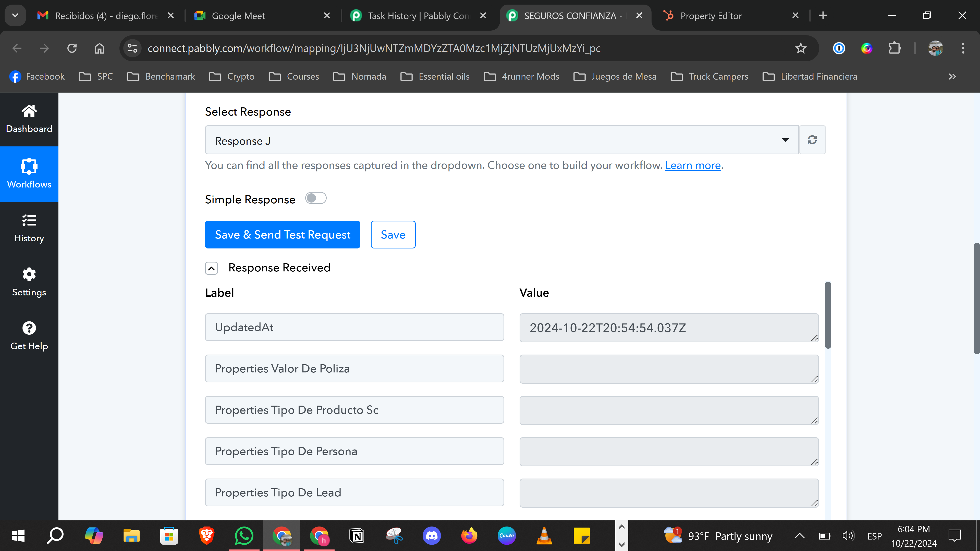The width and height of the screenshot is (980, 551).
Task: Open the colorful circle extension icon
Action: coord(867,48)
